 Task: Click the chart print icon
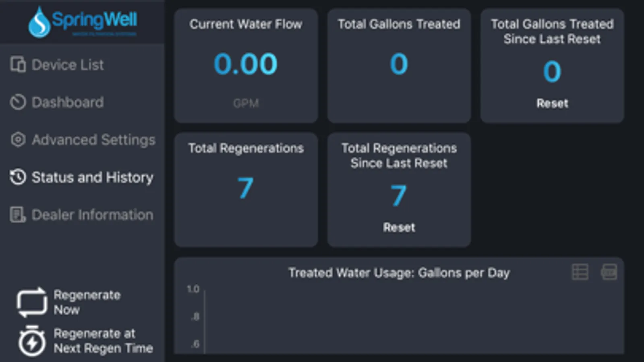(609, 272)
